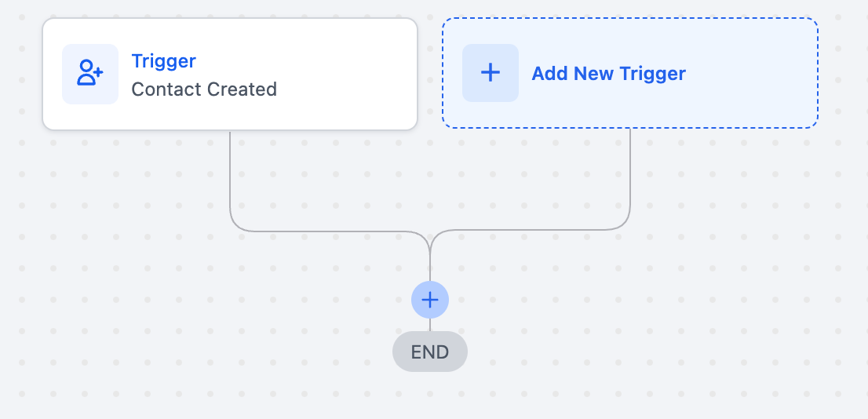Viewport: 868px width, 419px height.
Task: Click empty canvas area between the two connector lines
Action: click(x=430, y=180)
